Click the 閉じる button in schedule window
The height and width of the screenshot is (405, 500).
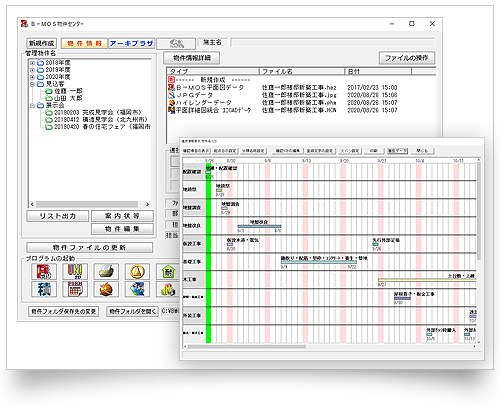click(423, 151)
